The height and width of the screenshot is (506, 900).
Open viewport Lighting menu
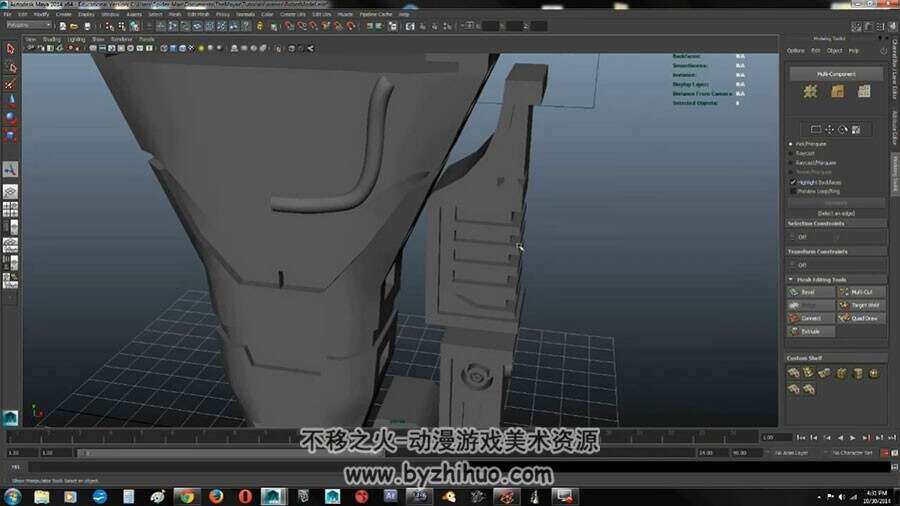pos(76,40)
